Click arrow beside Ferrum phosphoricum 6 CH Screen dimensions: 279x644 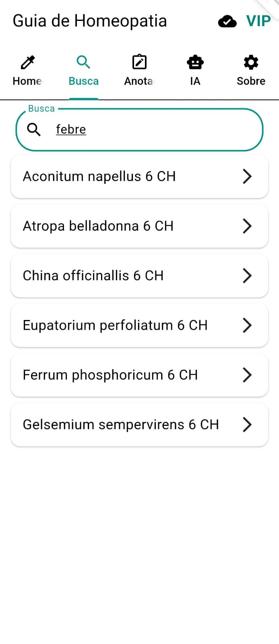[x=247, y=375]
